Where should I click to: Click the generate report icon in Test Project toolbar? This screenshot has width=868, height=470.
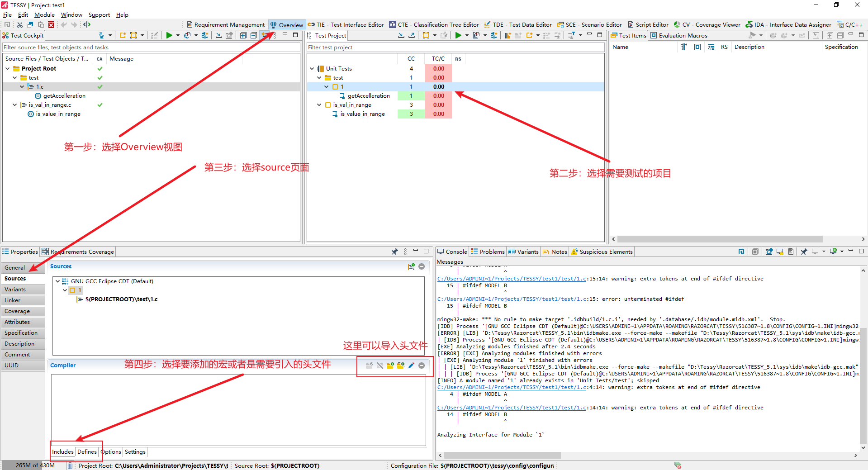tap(476, 35)
